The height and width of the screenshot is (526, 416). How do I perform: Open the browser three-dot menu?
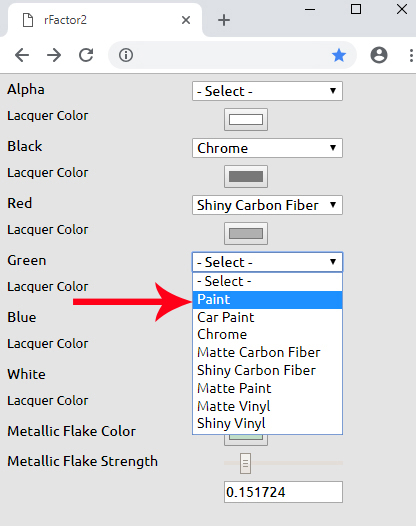pyautogui.click(x=411, y=55)
